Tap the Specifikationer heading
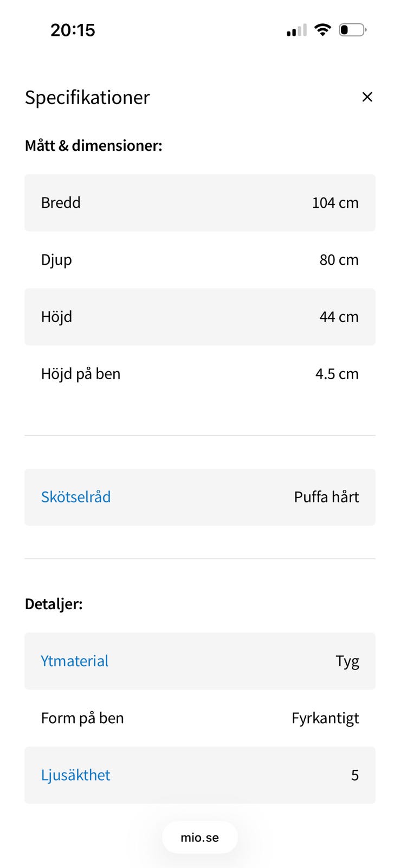The image size is (400, 868). [x=87, y=98]
